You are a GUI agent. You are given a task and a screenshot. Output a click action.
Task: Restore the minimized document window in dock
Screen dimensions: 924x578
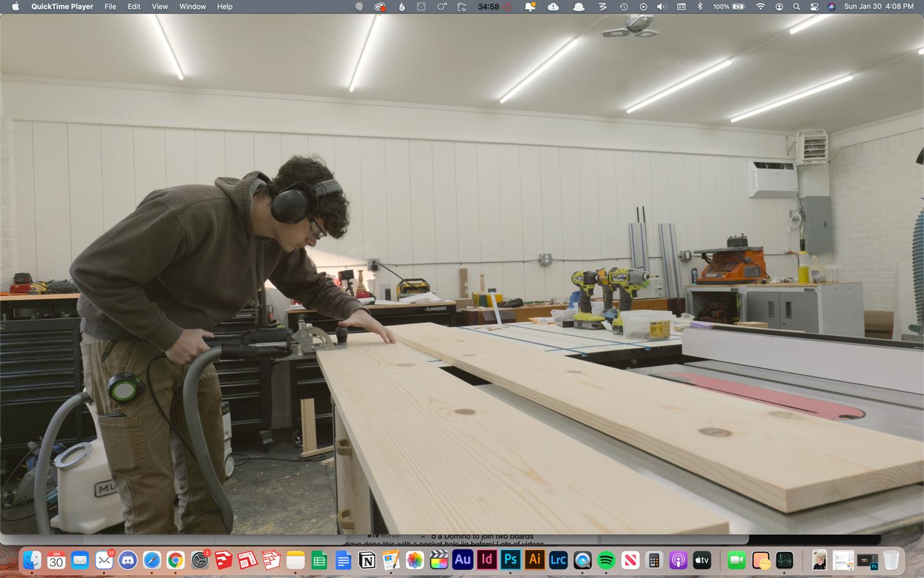843,560
